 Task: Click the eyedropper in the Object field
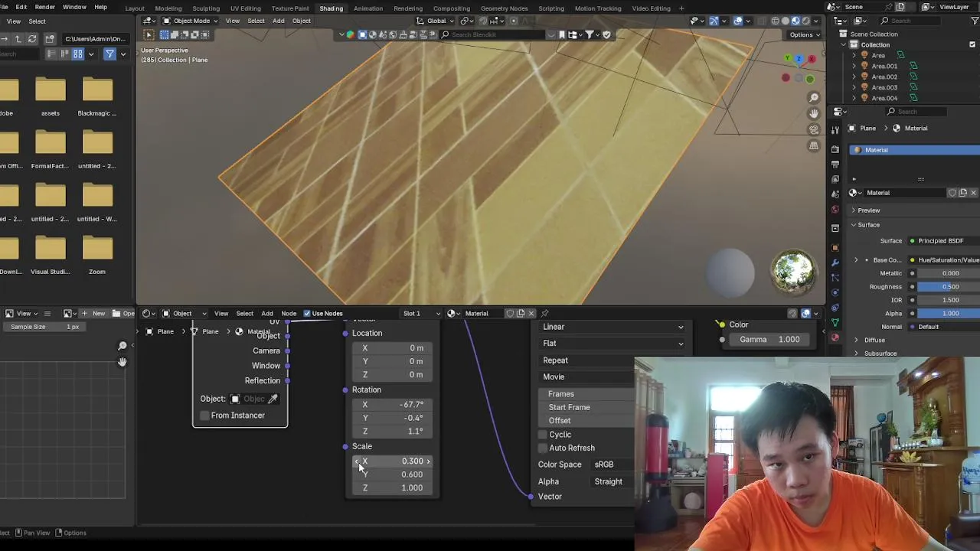273,399
